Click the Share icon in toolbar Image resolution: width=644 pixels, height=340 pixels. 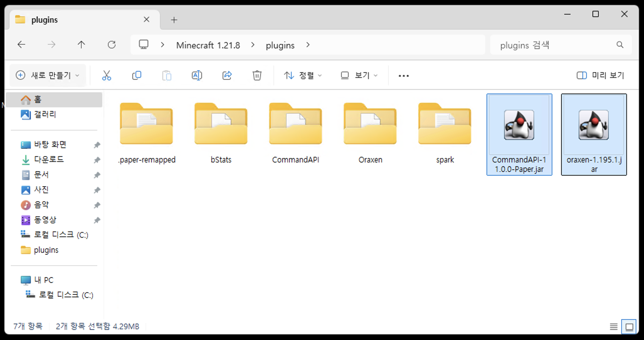click(x=227, y=76)
